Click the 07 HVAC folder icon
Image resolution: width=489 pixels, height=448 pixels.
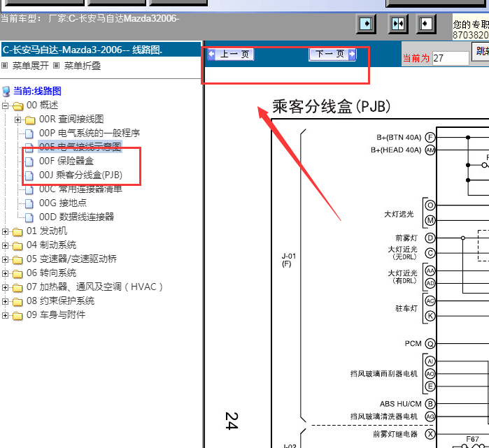(17, 287)
